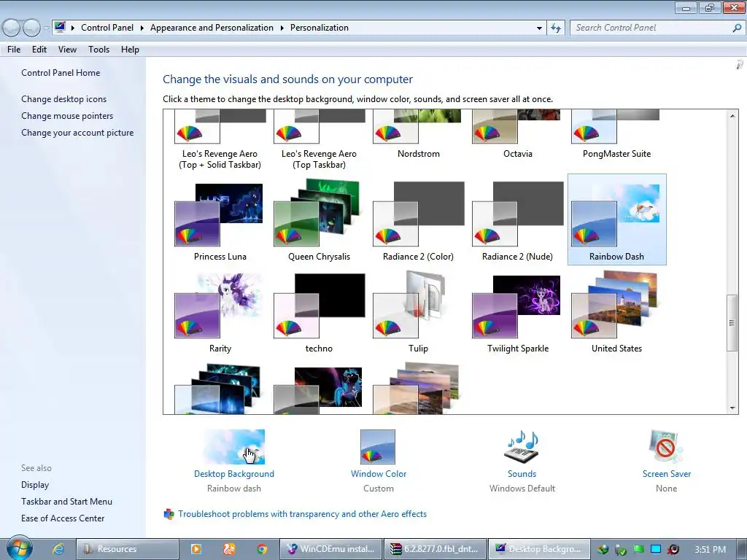Click the help icon at top right
The image size is (747, 560).
(x=740, y=64)
